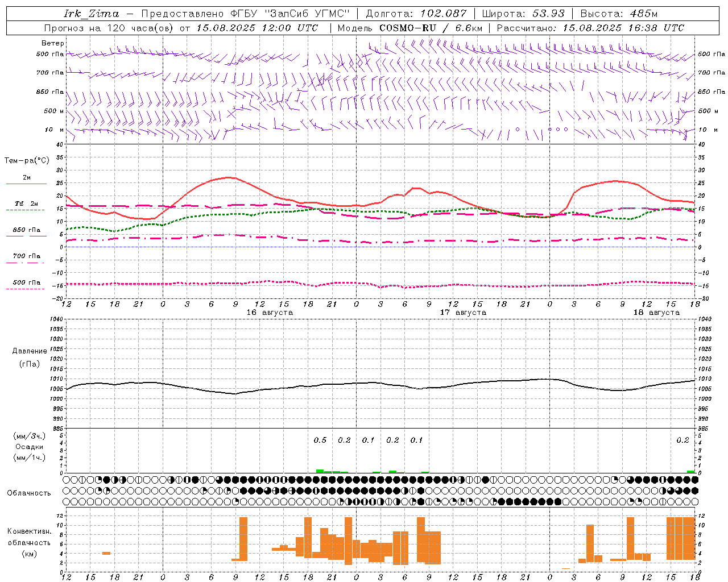Select the Тем-ра(°C) temperature axis label
This screenshot has width=728, height=582.
pyautogui.click(x=27, y=161)
